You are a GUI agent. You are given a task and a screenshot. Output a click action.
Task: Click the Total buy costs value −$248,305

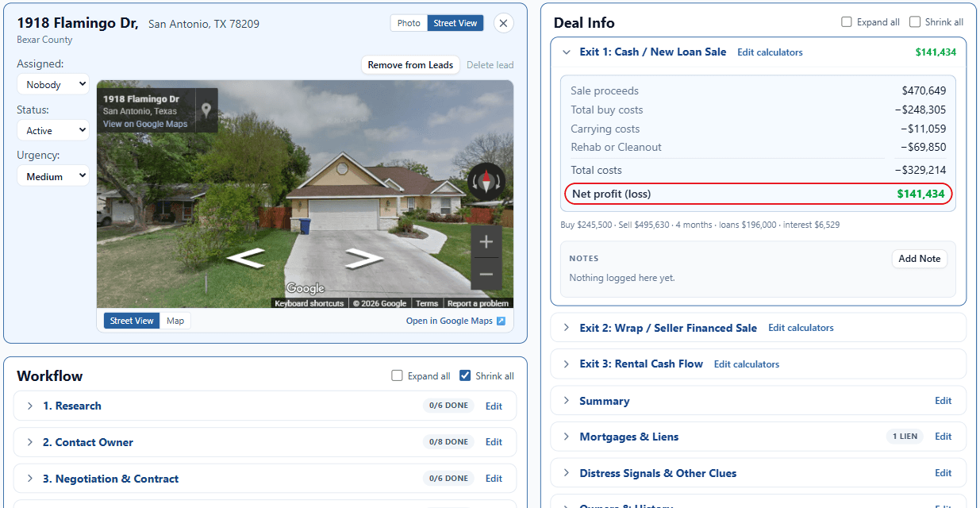[x=920, y=110]
